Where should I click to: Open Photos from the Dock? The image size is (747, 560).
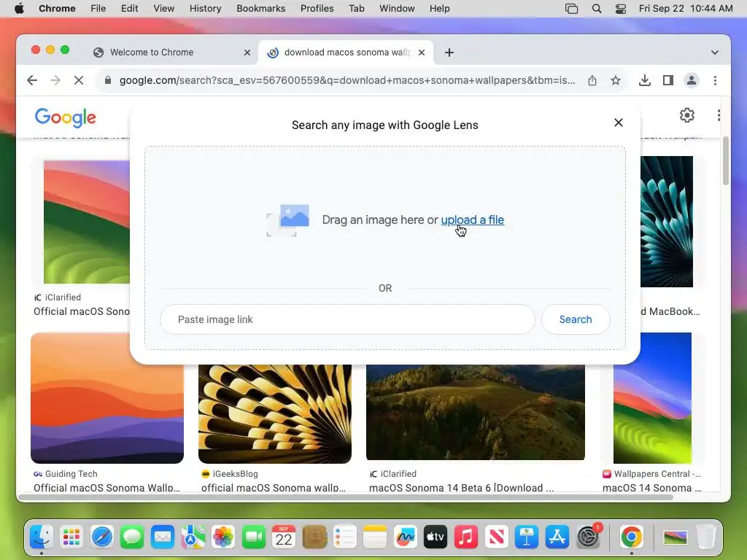point(223,537)
